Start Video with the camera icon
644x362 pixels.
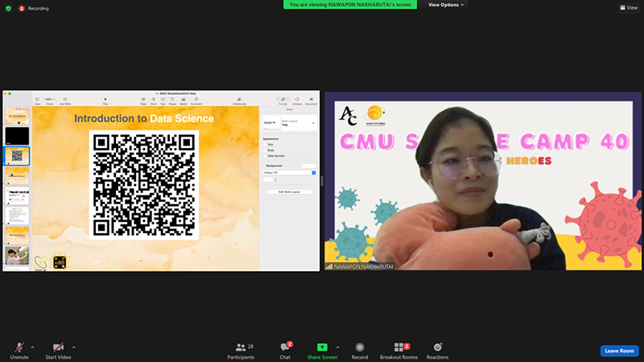click(58, 348)
